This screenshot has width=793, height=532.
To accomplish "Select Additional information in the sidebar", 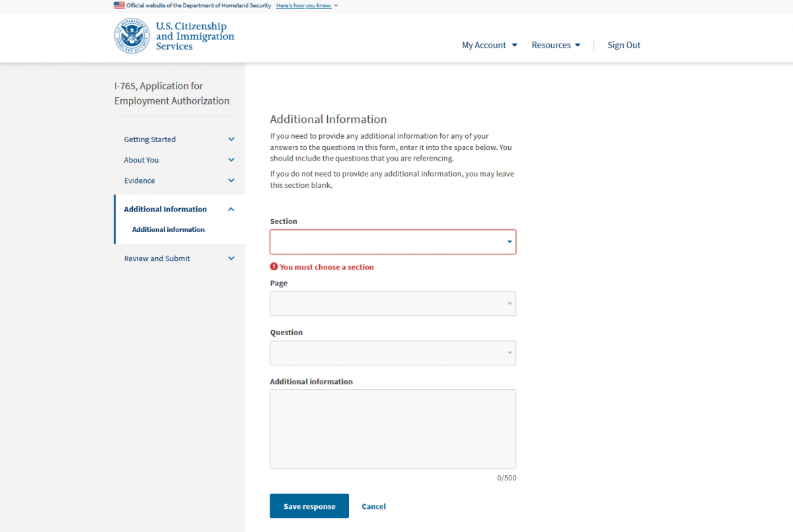I will click(169, 229).
